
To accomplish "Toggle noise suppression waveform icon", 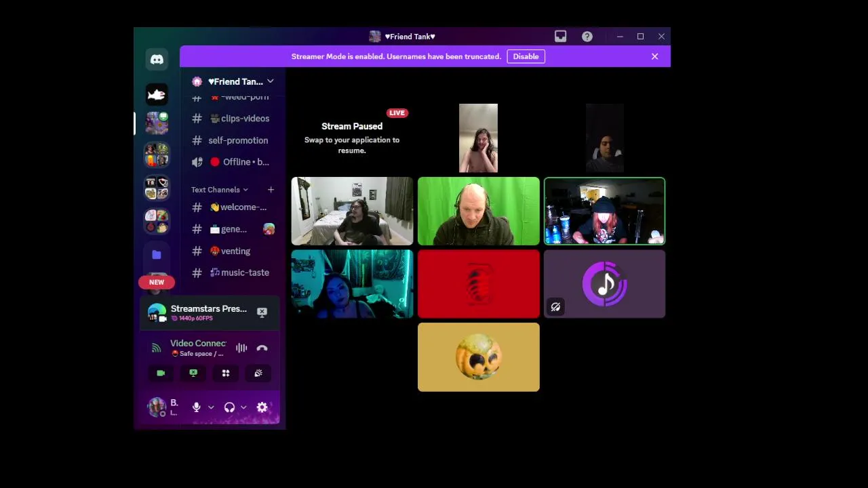I will click(x=241, y=348).
